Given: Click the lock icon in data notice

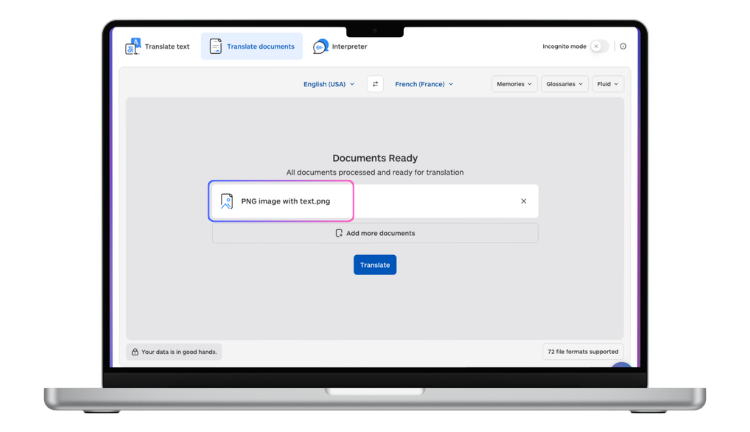Looking at the screenshot, I should point(134,352).
